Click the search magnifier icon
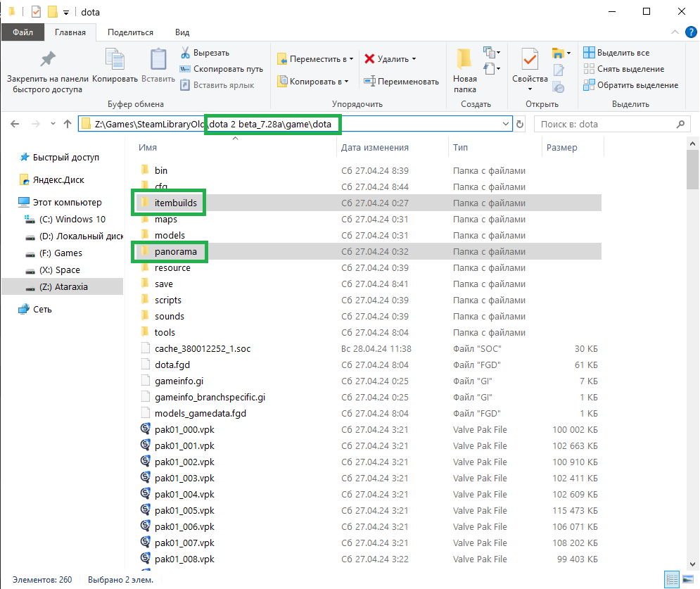700x589 pixels. 680,124
